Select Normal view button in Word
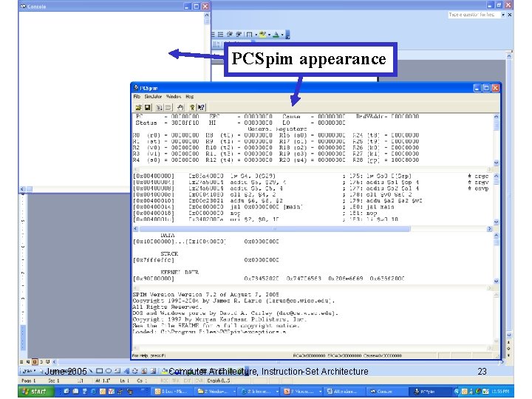Viewport: 532px width, 399px height. coord(21,361)
